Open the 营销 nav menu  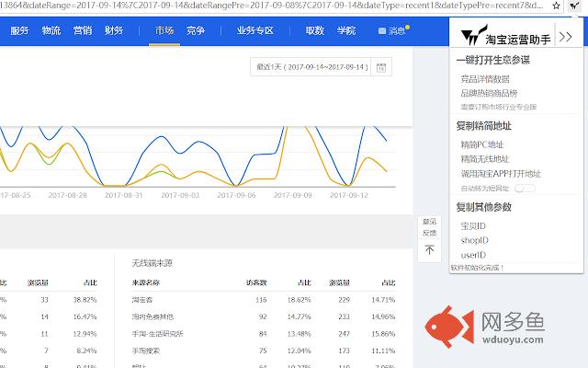click(x=83, y=30)
